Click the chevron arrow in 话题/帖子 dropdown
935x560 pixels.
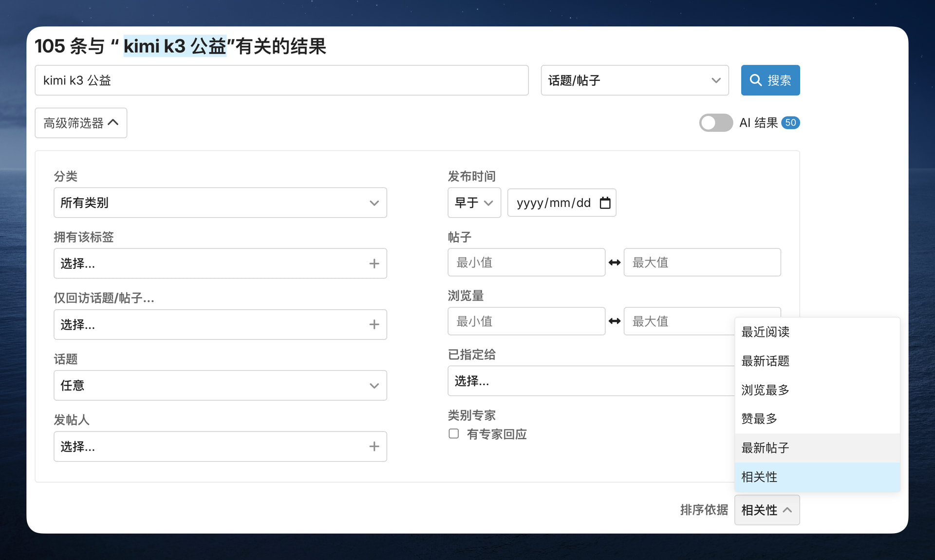(x=716, y=80)
